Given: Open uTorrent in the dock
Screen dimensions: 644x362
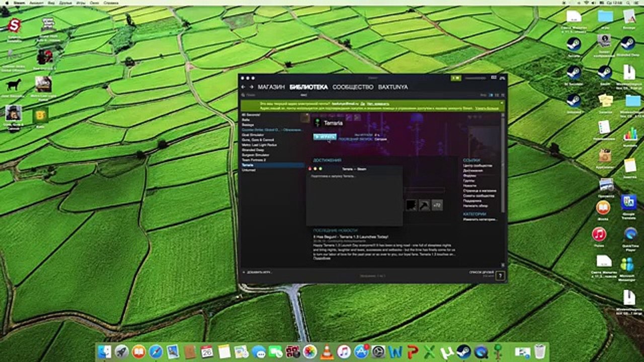Looking at the screenshot, I should (446, 351).
